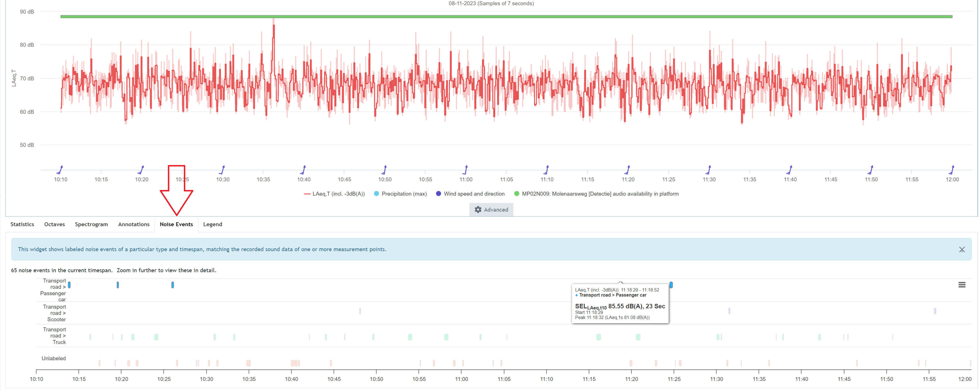
Task: Click the Advanced gear icon
Action: tap(478, 209)
